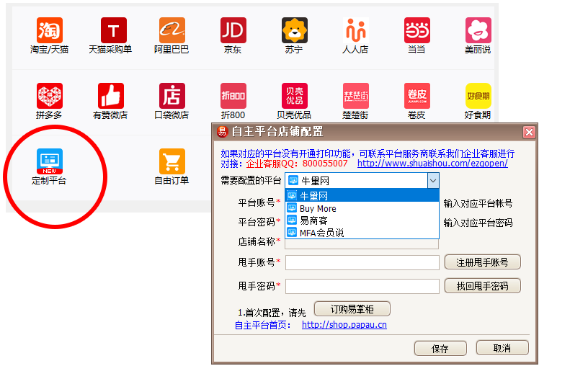The height and width of the screenshot is (366, 588).
Task: Open the 口袋微店 platform icon
Action: pos(172,96)
